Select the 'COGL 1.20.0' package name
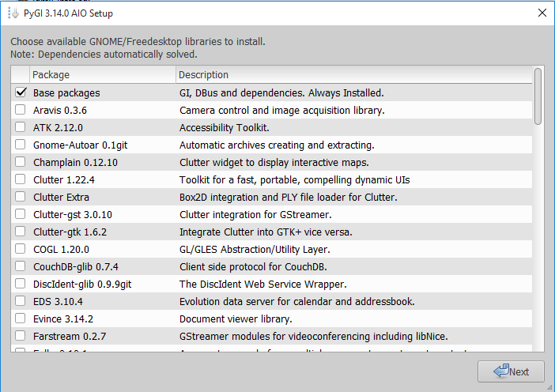Viewport: 555px width, 392px height. [61, 250]
